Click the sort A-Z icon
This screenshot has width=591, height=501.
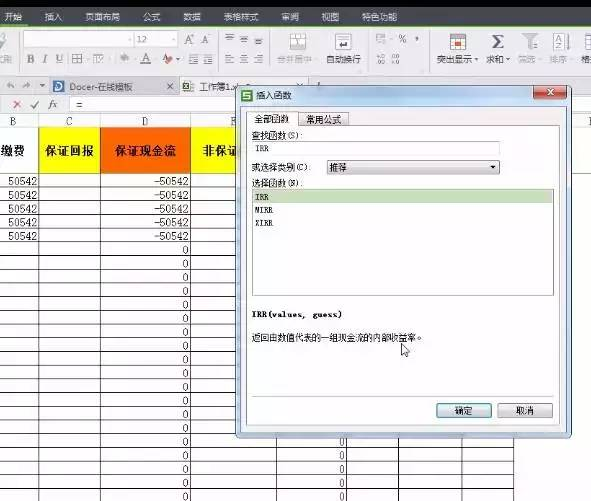[x=561, y=41]
